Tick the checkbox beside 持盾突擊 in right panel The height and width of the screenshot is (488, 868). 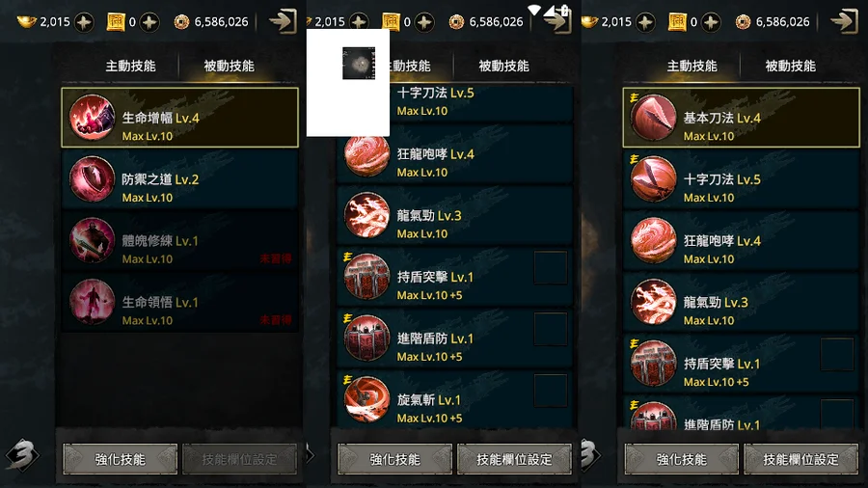click(x=836, y=355)
